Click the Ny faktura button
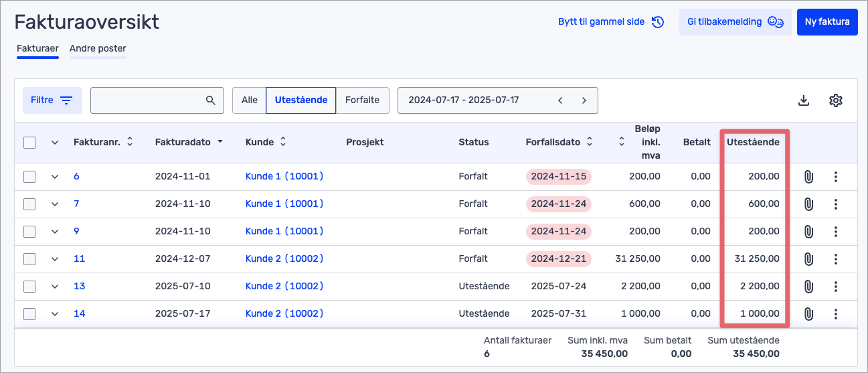Image resolution: width=868 pixels, height=373 pixels. 827,22
